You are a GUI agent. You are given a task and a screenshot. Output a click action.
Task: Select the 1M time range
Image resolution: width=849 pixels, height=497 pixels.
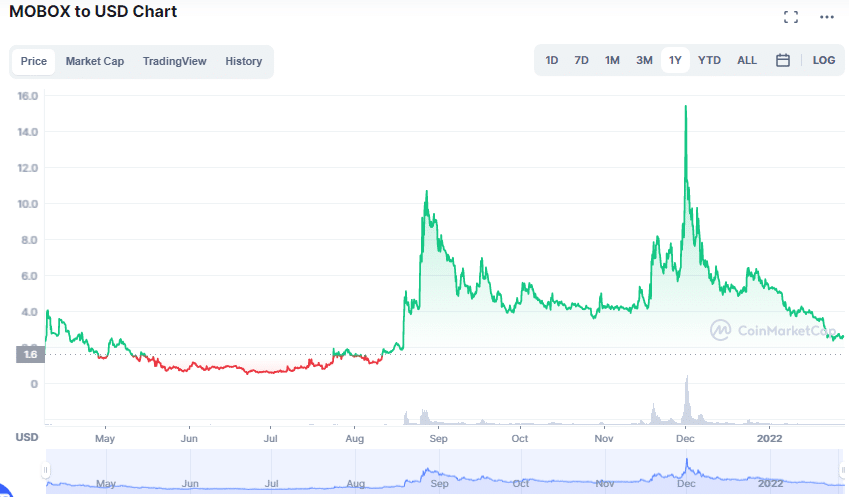coord(612,60)
